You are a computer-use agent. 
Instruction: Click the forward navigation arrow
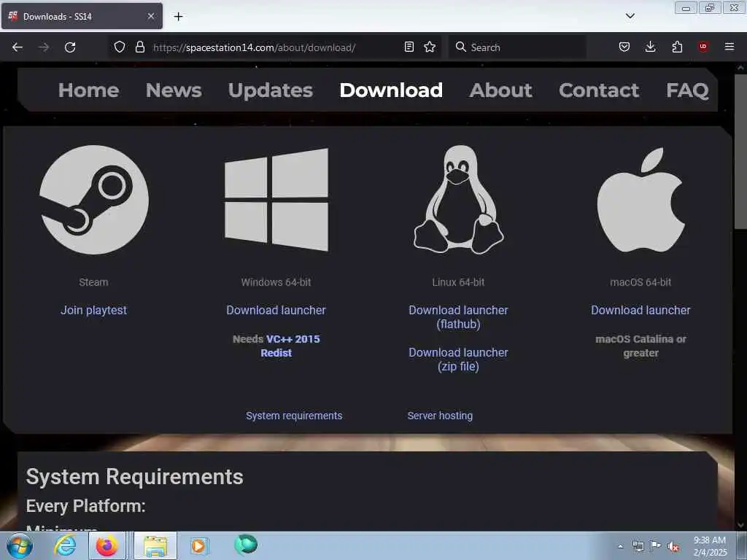[43, 47]
